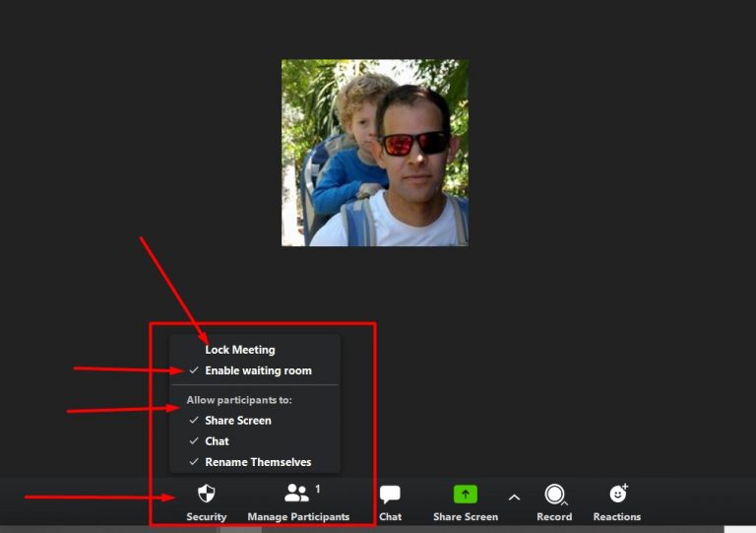Open the Chat bubble icon in toolbar
Viewport: 756px width, 533px height.
pos(390,494)
